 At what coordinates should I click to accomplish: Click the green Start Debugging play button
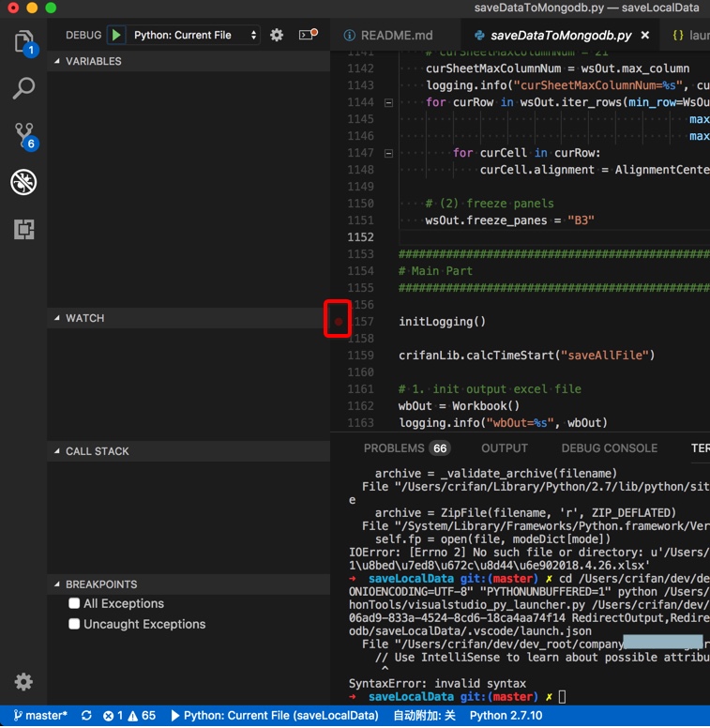tap(116, 35)
